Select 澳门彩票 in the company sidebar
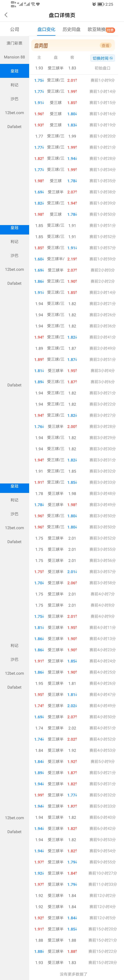Screen dimensions: 124x980 [x=14, y=43]
